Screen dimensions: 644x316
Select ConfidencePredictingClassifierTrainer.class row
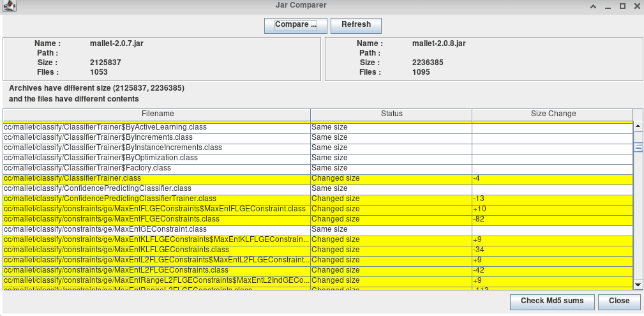[x=318, y=199]
